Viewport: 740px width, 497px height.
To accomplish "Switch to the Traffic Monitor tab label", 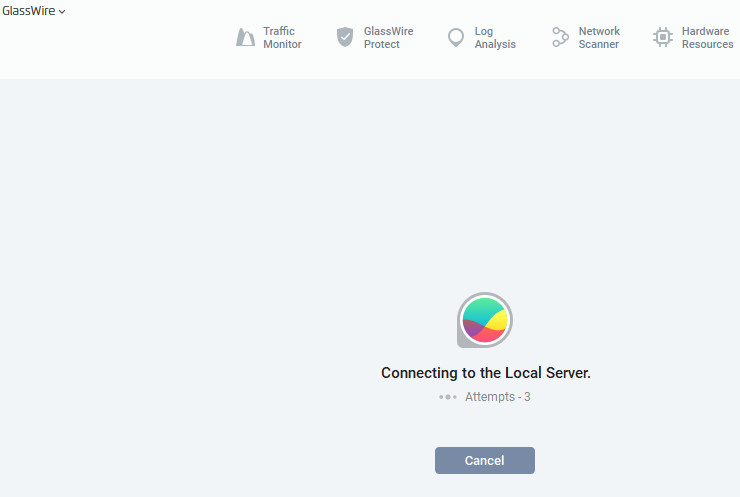I will (282, 38).
